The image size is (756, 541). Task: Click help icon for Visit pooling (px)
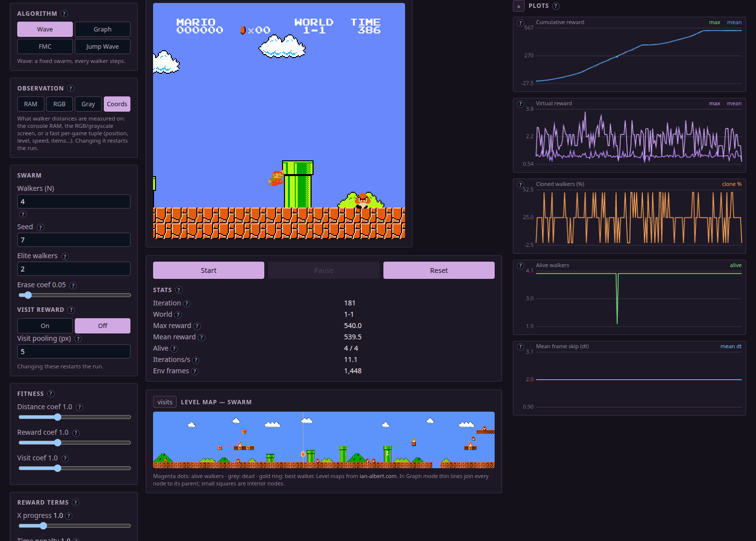pyautogui.click(x=78, y=339)
